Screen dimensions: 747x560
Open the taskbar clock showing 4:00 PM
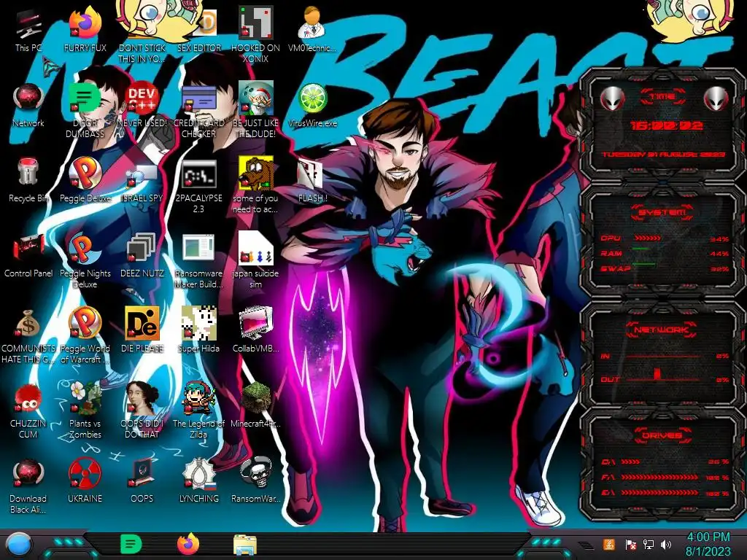[x=708, y=544]
